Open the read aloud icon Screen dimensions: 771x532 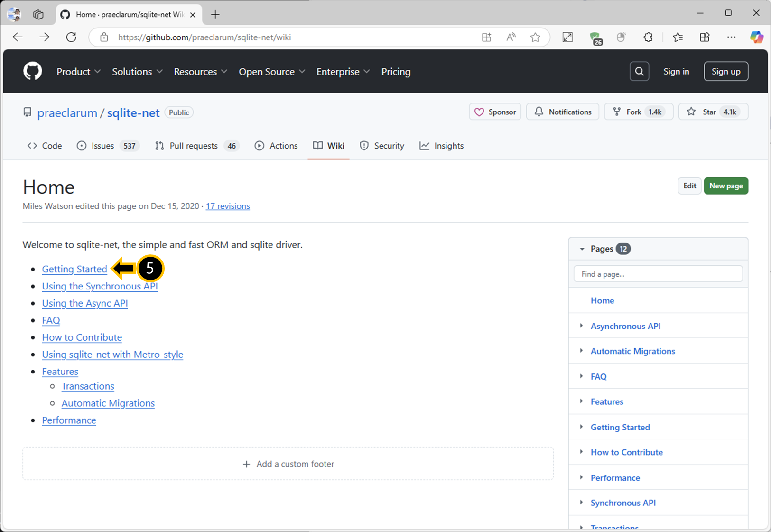coord(511,37)
